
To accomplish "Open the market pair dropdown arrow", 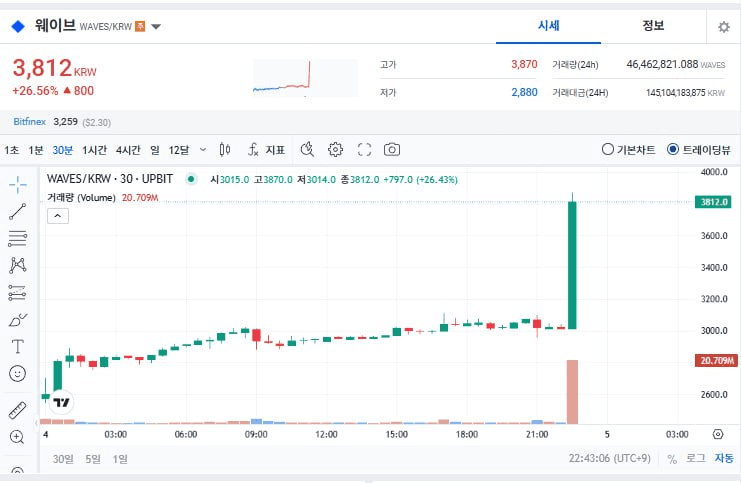I will [x=156, y=27].
